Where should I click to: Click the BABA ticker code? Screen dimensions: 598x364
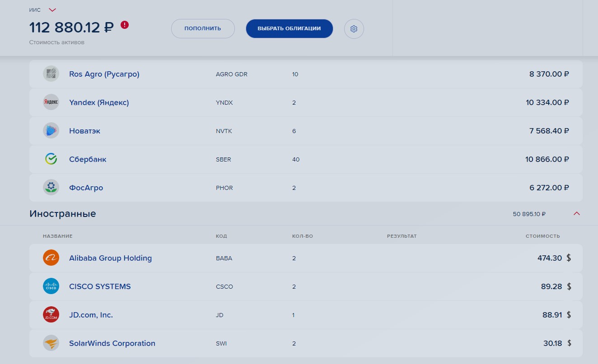pos(224,258)
